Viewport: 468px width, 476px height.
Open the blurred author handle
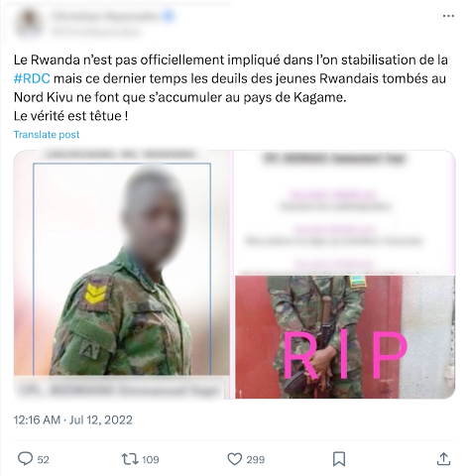(x=95, y=32)
